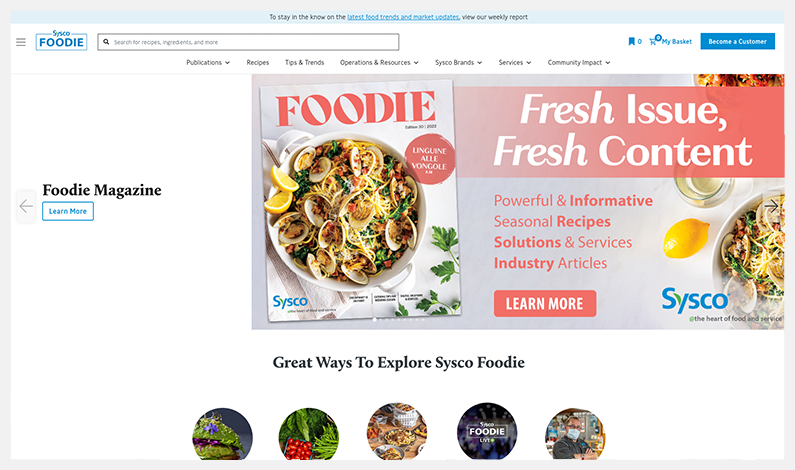
Task: Expand the Publications dropdown
Action: [208, 63]
